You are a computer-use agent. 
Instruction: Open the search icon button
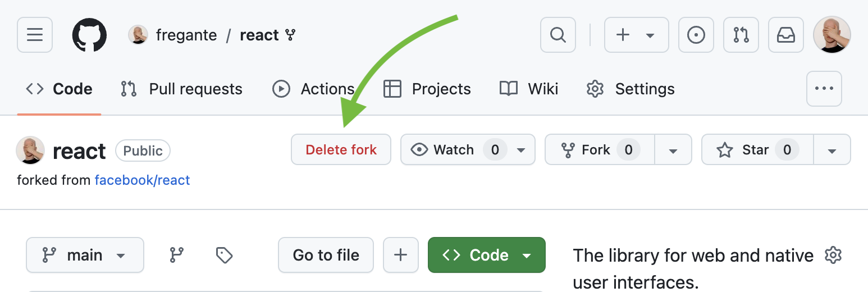click(558, 35)
